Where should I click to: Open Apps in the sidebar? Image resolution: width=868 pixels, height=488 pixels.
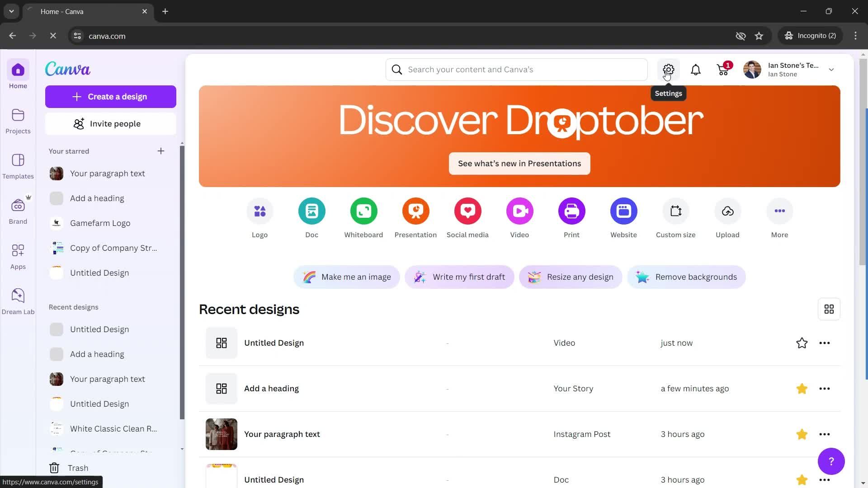pos(18,257)
